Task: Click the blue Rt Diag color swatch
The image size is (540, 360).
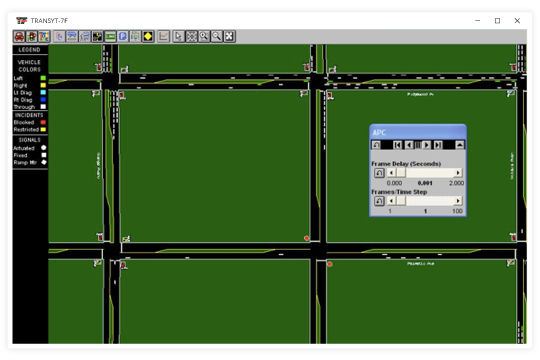Action: [x=43, y=100]
